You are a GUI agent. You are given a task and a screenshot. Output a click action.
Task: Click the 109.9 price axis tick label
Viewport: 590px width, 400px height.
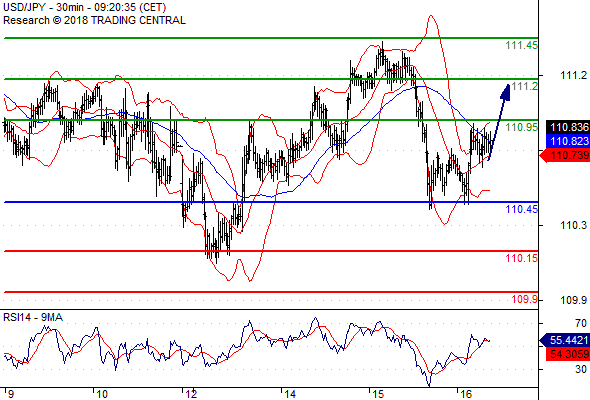click(574, 300)
